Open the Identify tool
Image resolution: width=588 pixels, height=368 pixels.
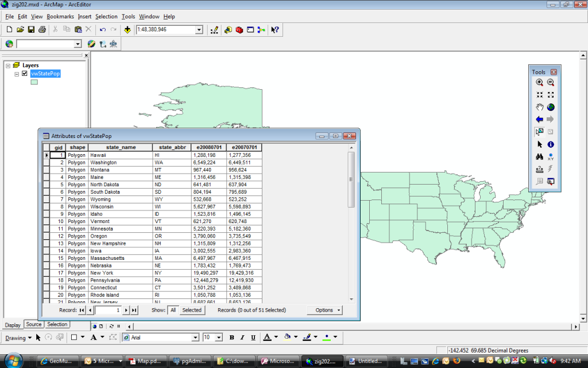coord(550,144)
